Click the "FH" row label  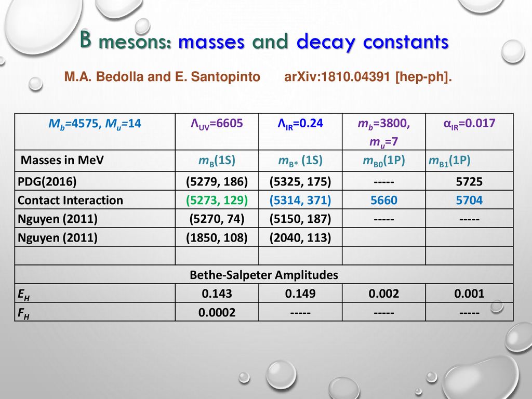pyautogui.click(x=24, y=313)
